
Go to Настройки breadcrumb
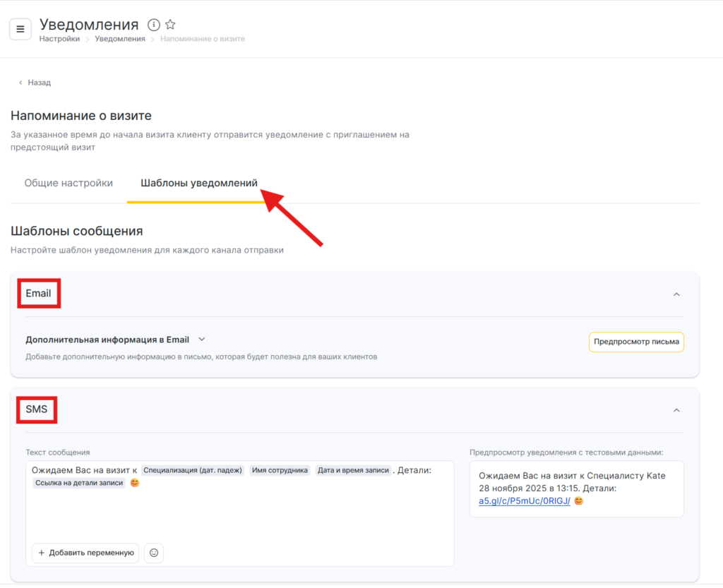pyautogui.click(x=59, y=39)
